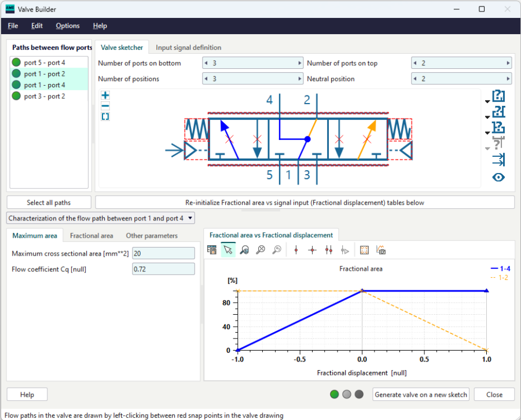Viewport: 521px width, 420px height.
Task: Click Generate valve on a new sketch
Action: (x=421, y=394)
